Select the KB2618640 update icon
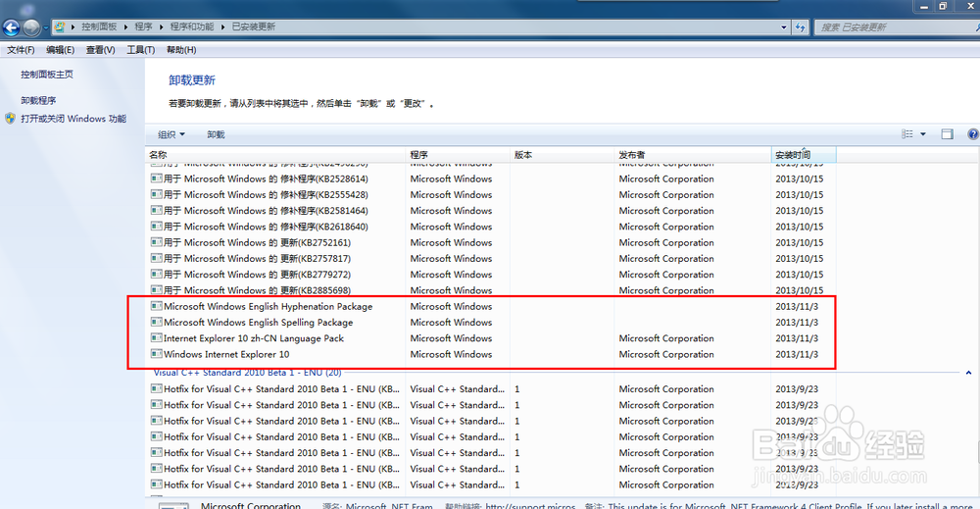This screenshot has width=980, height=509. tap(156, 227)
